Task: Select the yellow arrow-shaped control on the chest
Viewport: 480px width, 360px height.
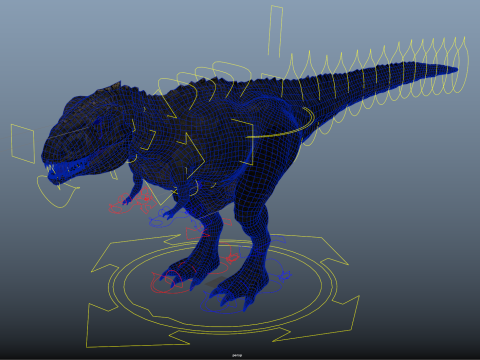Action: pyautogui.click(x=191, y=156)
